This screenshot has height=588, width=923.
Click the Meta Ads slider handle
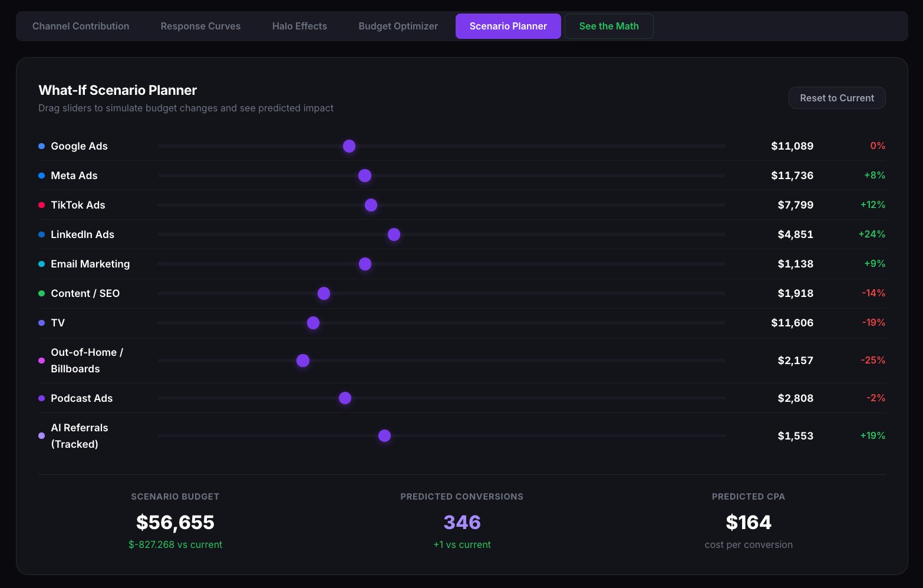[365, 176]
